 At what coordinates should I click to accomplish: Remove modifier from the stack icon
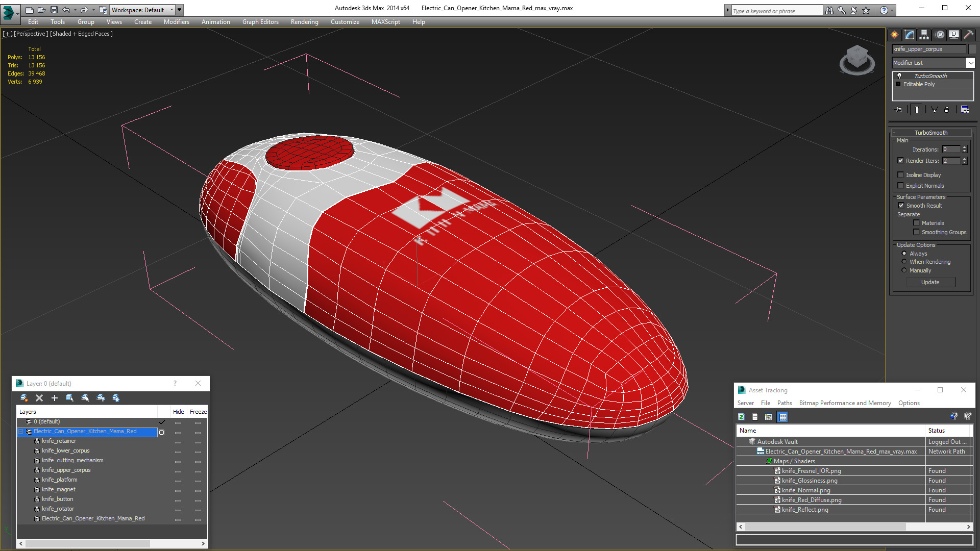coord(947,109)
